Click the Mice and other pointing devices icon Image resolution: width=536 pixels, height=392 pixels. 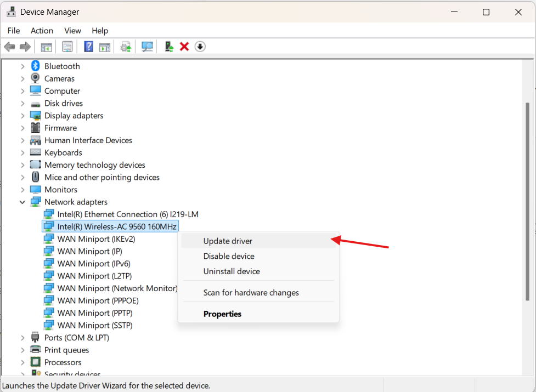click(x=35, y=177)
